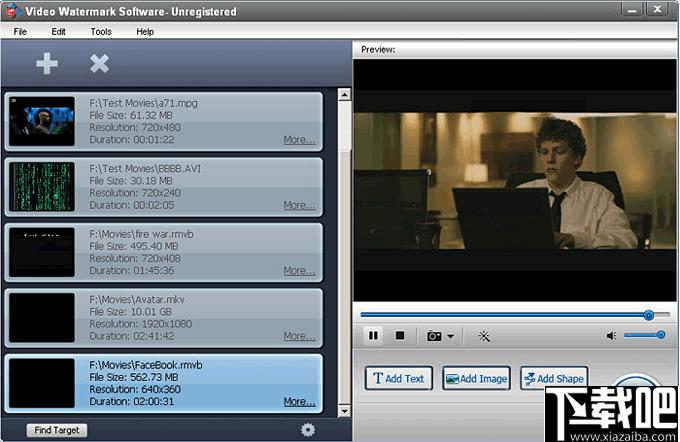
Task: Click the X icon to remove video
Action: tap(99, 64)
